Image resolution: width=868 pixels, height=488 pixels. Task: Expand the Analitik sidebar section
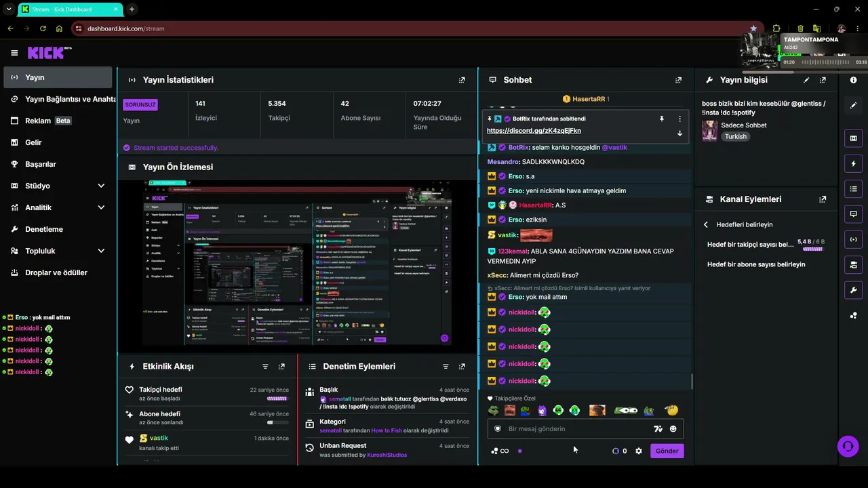(x=101, y=207)
